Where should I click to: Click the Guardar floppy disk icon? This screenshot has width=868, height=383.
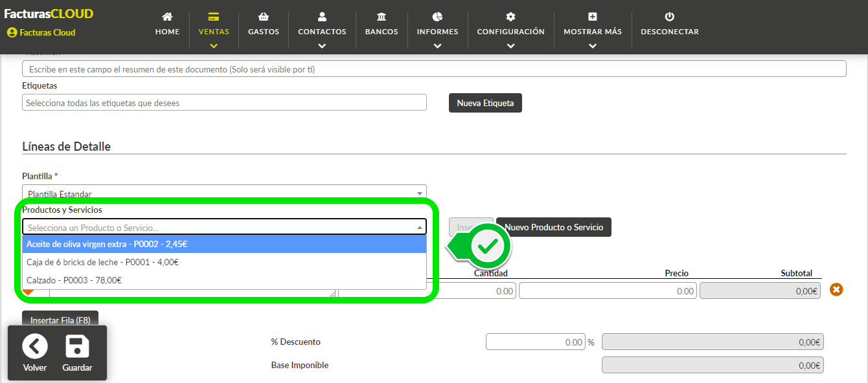77,347
